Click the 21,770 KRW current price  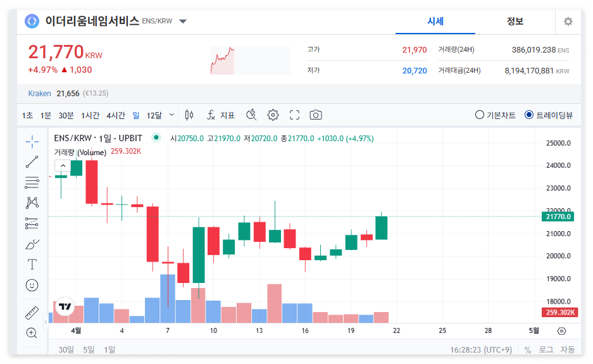pyautogui.click(x=65, y=52)
